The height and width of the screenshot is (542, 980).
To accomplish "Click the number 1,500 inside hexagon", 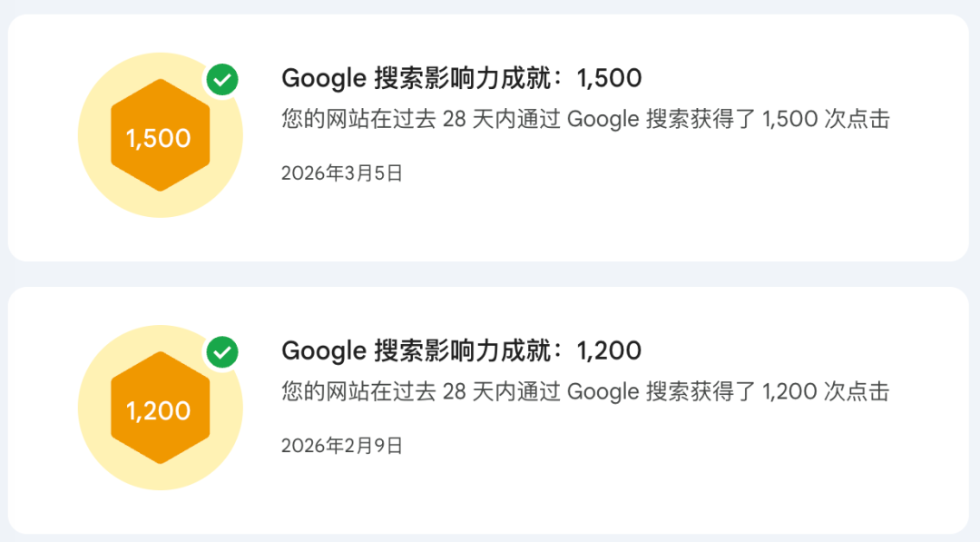I will pyautogui.click(x=158, y=138).
